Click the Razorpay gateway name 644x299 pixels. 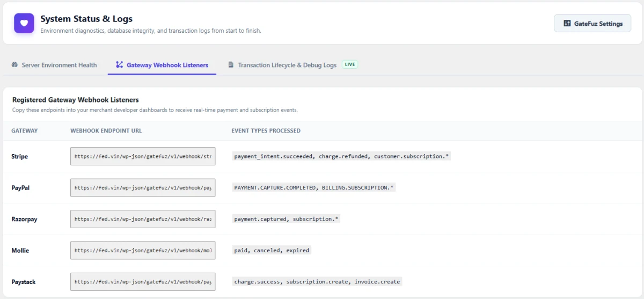coord(24,219)
